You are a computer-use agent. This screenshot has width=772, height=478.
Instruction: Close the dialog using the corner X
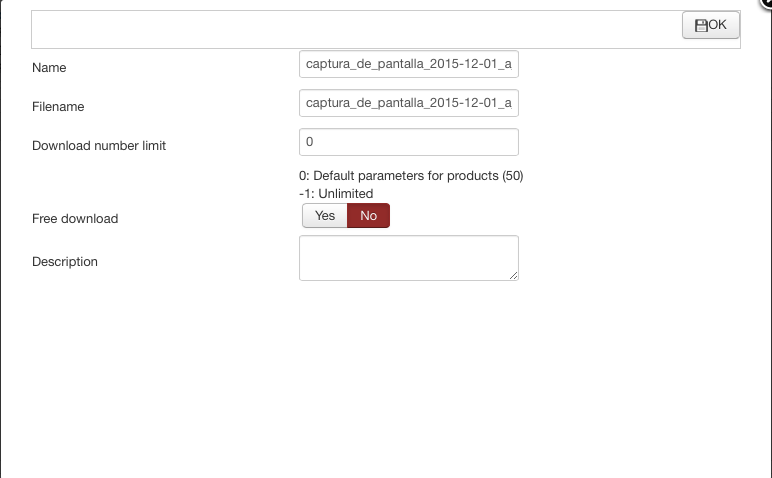(x=767, y=2)
